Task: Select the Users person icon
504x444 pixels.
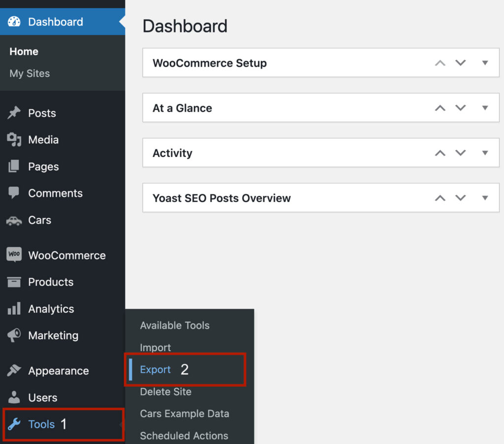Action: point(14,397)
